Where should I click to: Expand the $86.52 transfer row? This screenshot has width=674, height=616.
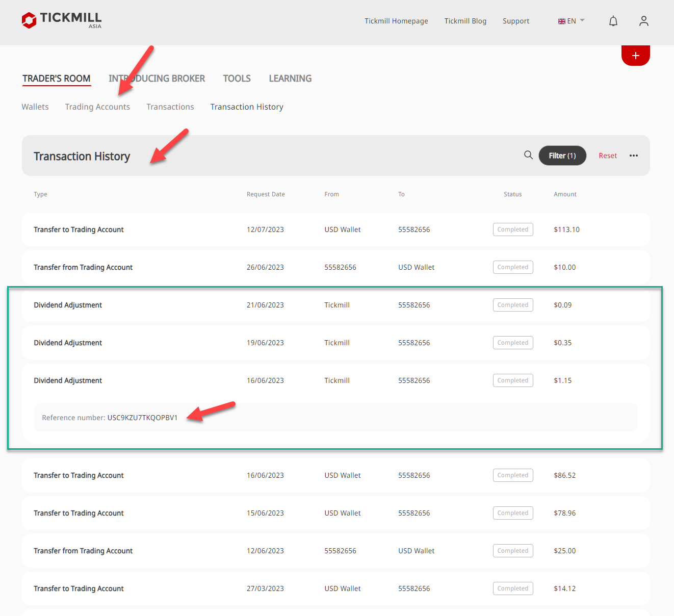336,475
